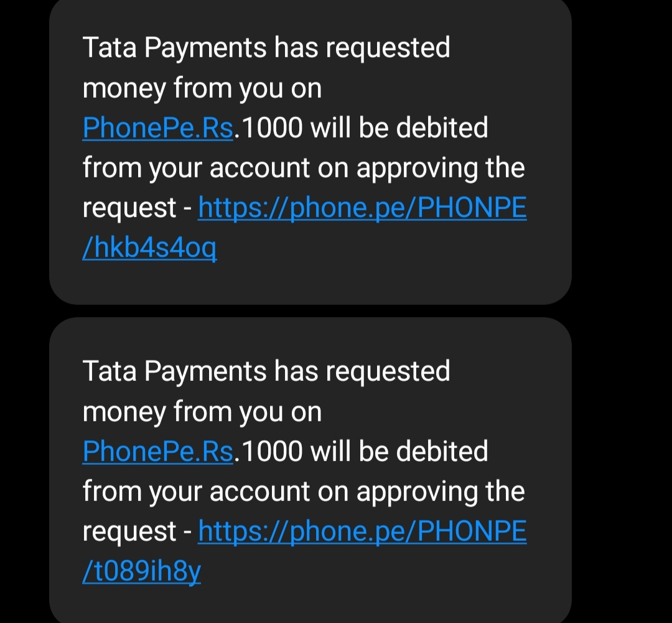Click "https://phone.pe/PHONPE" text in the second message
The width and height of the screenshot is (672, 623).
click(x=362, y=533)
